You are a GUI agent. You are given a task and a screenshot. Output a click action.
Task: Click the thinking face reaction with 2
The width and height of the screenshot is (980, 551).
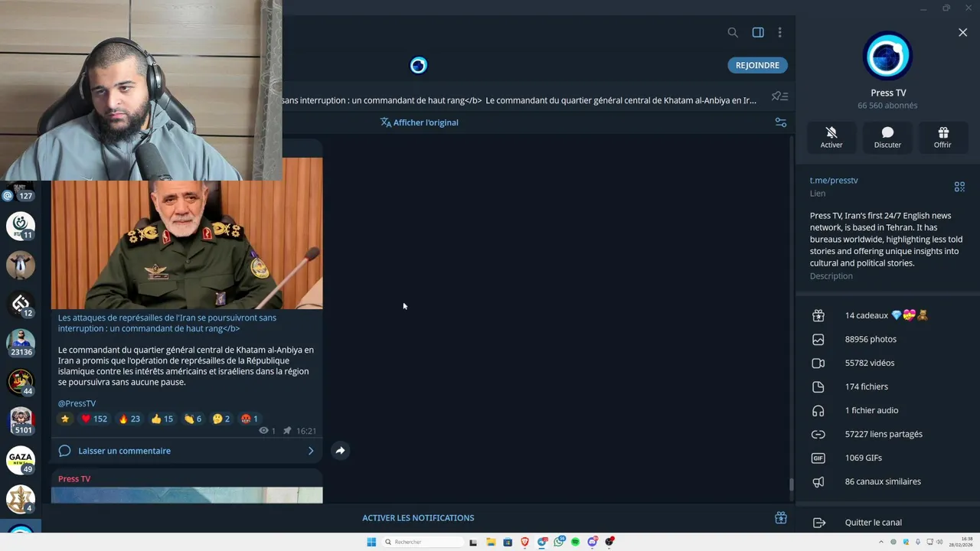coord(221,419)
